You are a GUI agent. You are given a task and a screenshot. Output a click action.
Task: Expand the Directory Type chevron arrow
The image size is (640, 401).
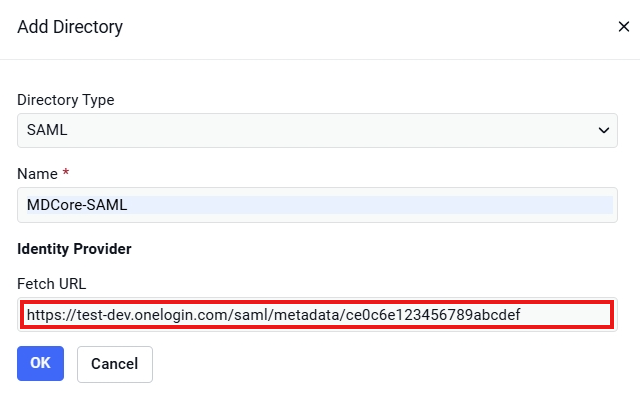(x=604, y=130)
